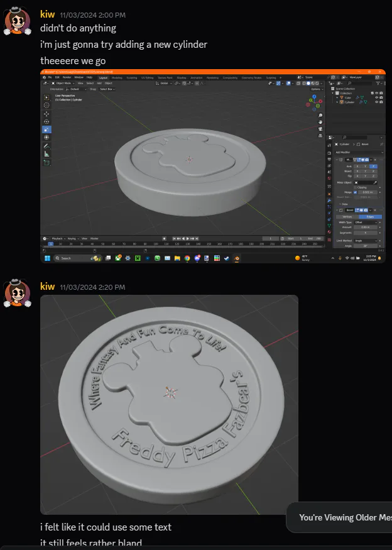Click the Search box in Windows taskbar

coord(78,258)
